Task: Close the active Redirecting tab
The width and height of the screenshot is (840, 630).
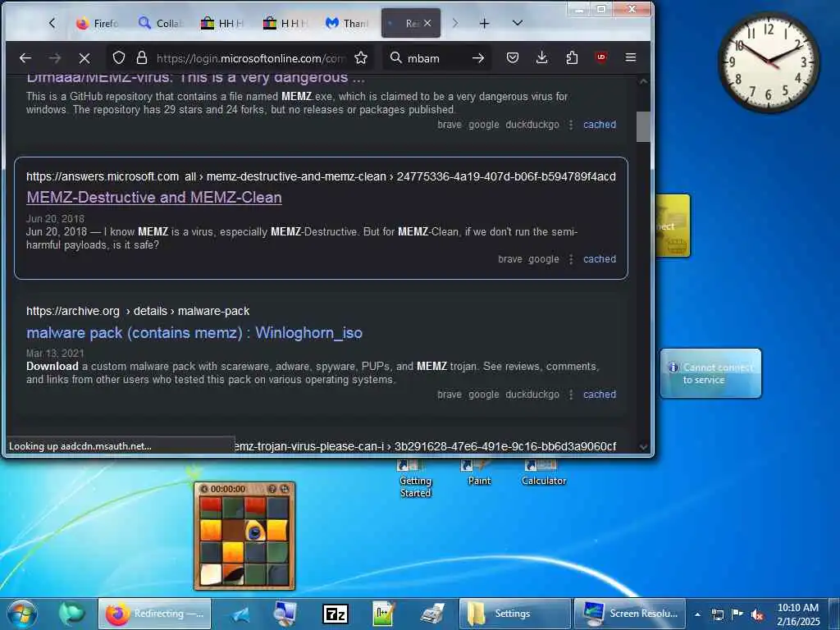Action: click(427, 23)
